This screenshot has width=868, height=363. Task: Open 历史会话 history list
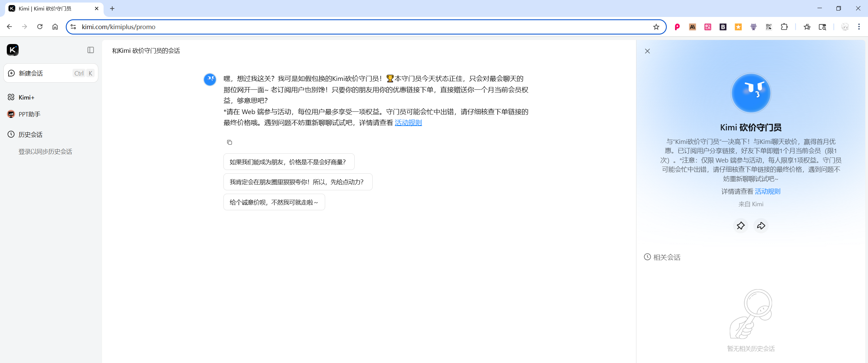30,135
